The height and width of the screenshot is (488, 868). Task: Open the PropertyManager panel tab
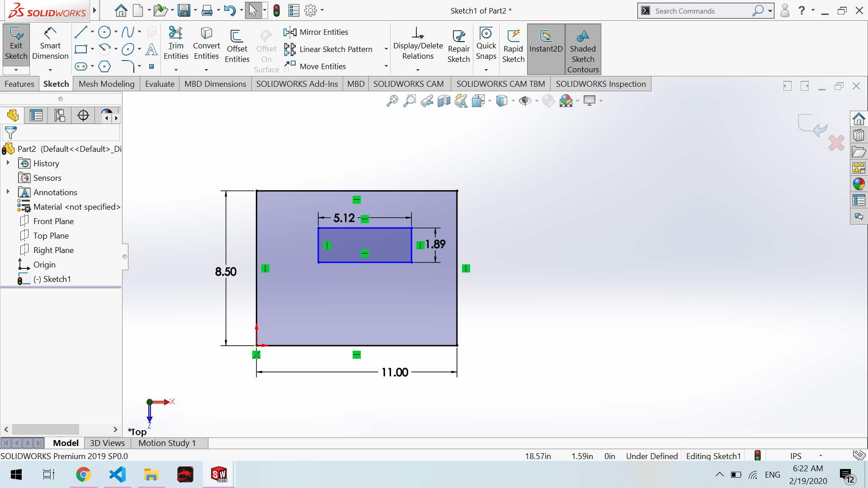coord(36,116)
